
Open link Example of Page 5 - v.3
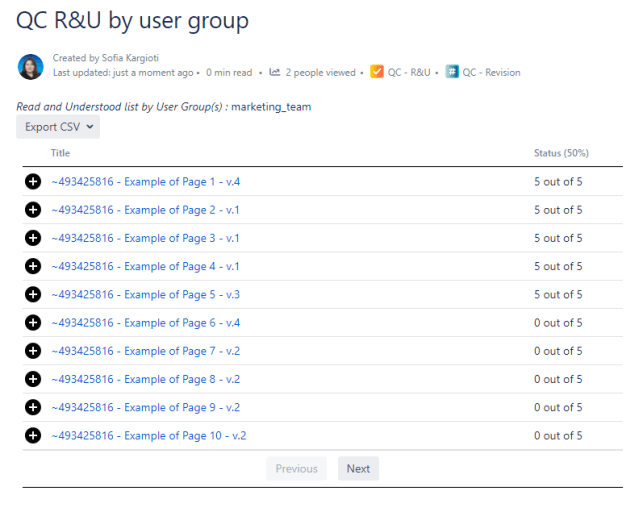click(146, 294)
